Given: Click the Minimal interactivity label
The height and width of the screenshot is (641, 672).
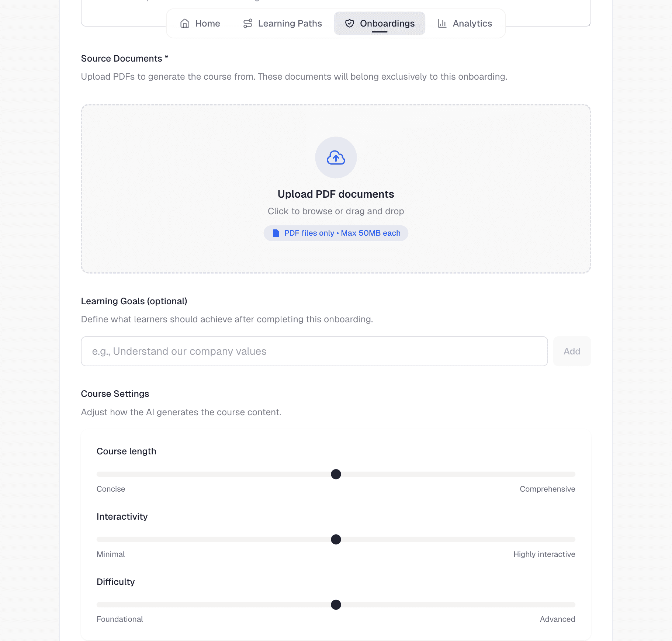Looking at the screenshot, I should pos(110,554).
